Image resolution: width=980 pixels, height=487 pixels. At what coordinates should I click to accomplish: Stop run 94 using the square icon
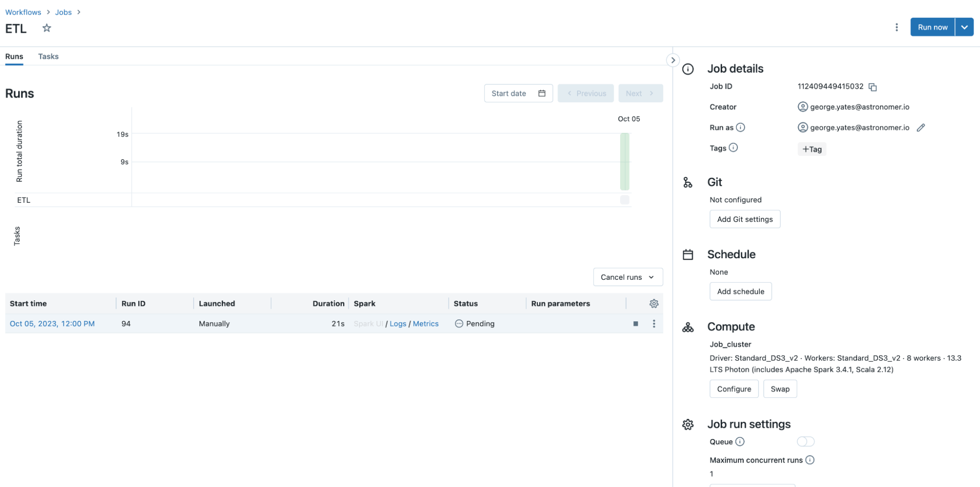point(635,324)
